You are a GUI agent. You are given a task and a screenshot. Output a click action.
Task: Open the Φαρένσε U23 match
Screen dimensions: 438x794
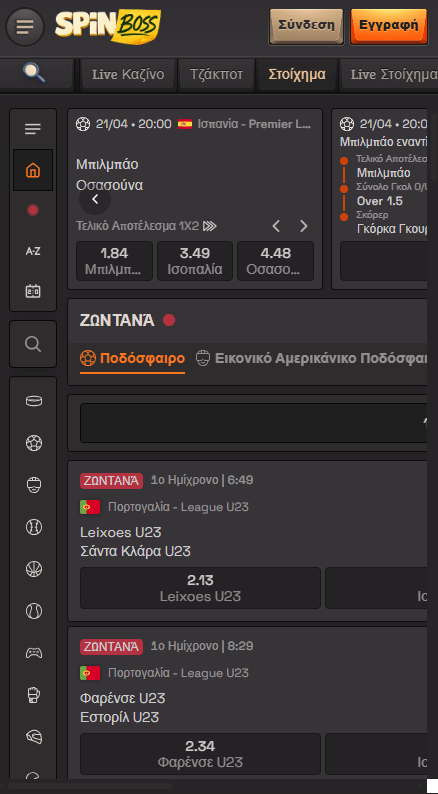pos(123,698)
